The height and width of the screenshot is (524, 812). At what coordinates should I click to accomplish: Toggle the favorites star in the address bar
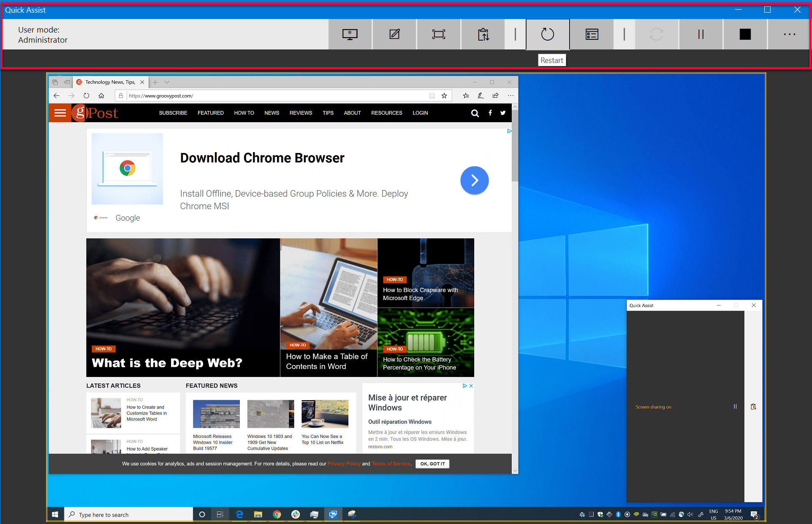[x=444, y=96]
